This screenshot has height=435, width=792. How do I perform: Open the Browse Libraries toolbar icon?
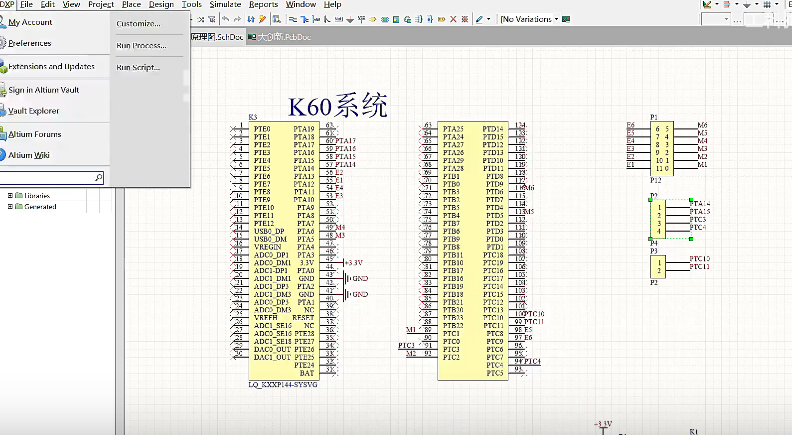tap(276, 19)
